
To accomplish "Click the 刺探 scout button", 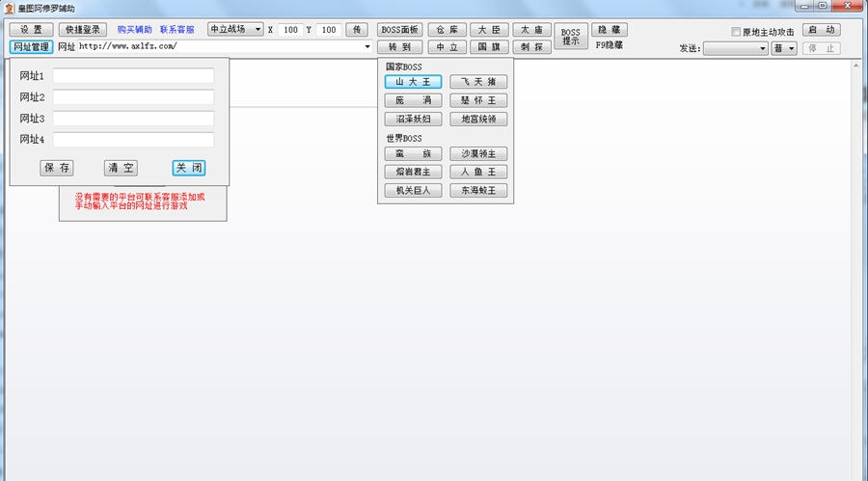I will coord(532,47).
